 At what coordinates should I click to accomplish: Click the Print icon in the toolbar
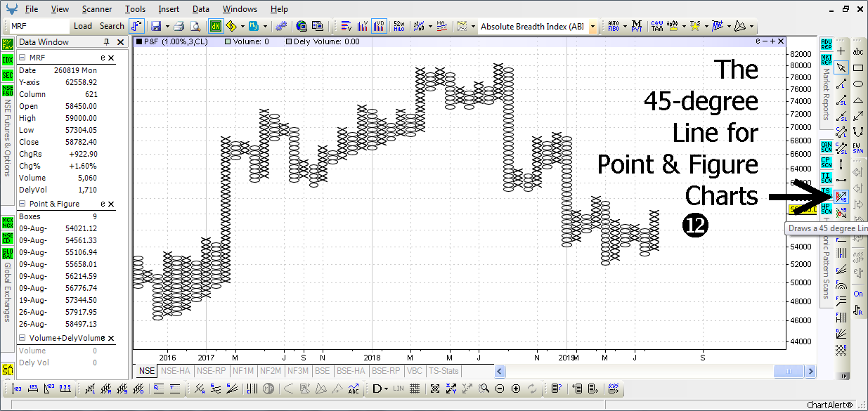[x=179, y=26]
